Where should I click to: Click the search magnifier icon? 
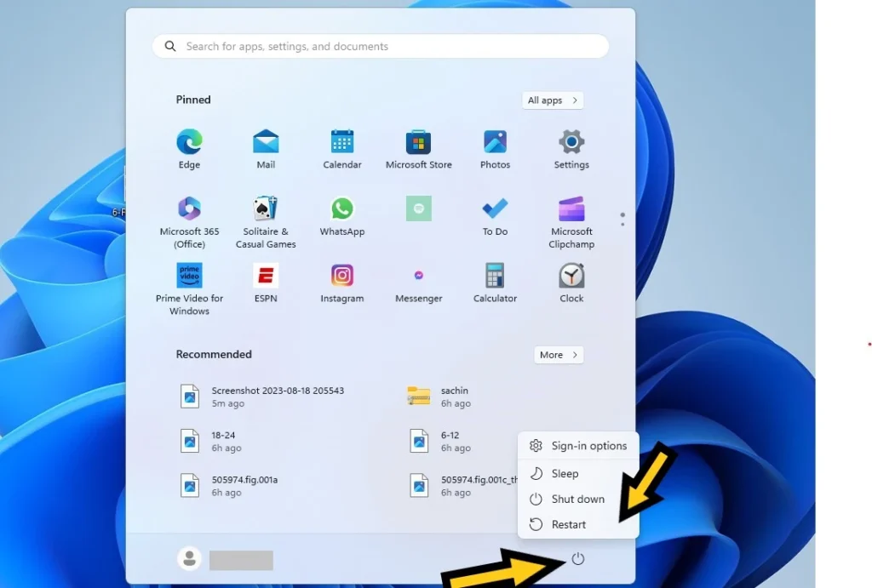(x=170, y=46)
